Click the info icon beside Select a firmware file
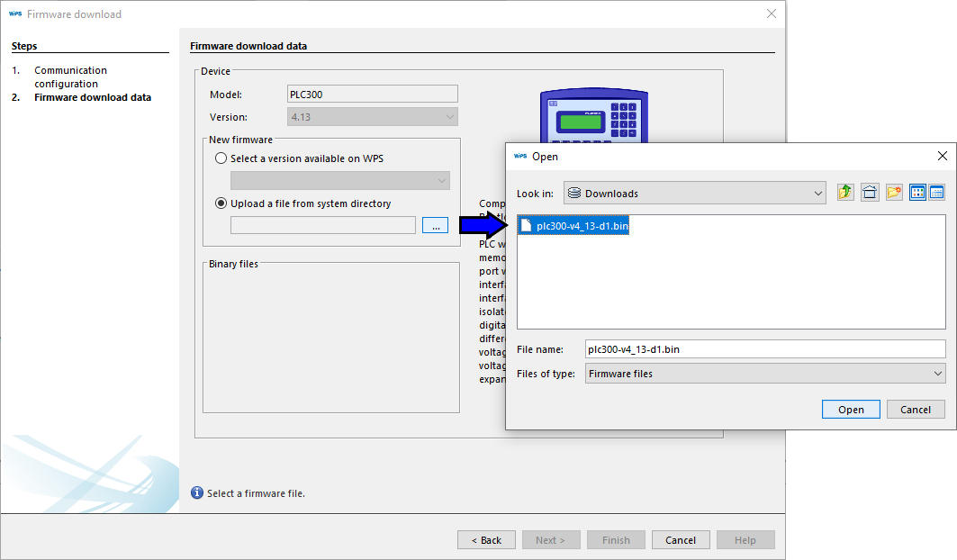The height and width of the screenshot is (560, 957). 197,492
